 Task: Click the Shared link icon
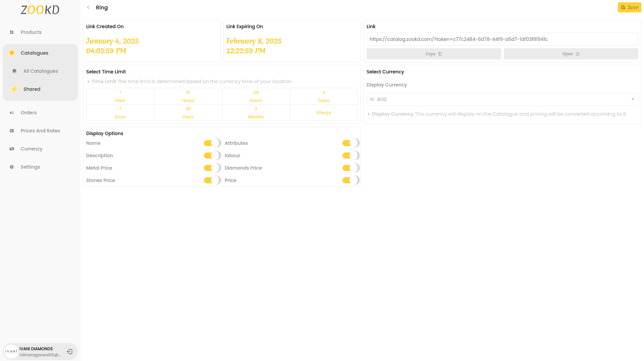[14, 89]
